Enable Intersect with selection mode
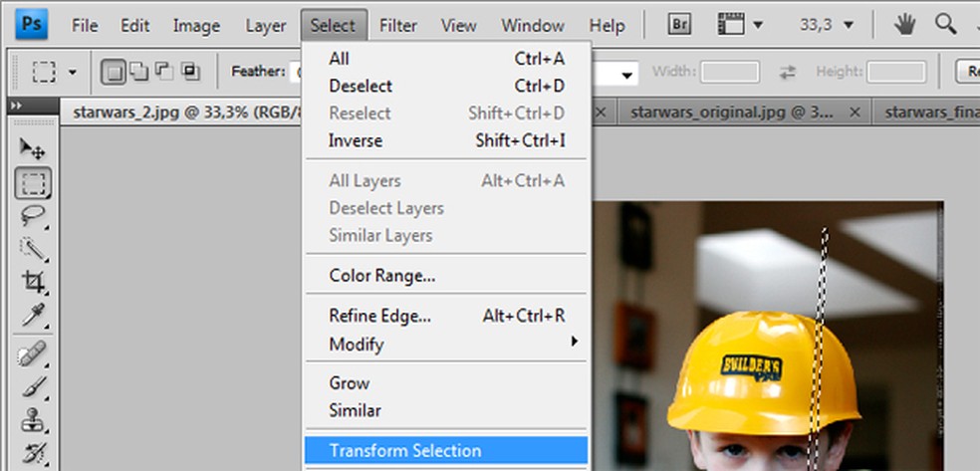Screen dimensions: 980x471 189,72
